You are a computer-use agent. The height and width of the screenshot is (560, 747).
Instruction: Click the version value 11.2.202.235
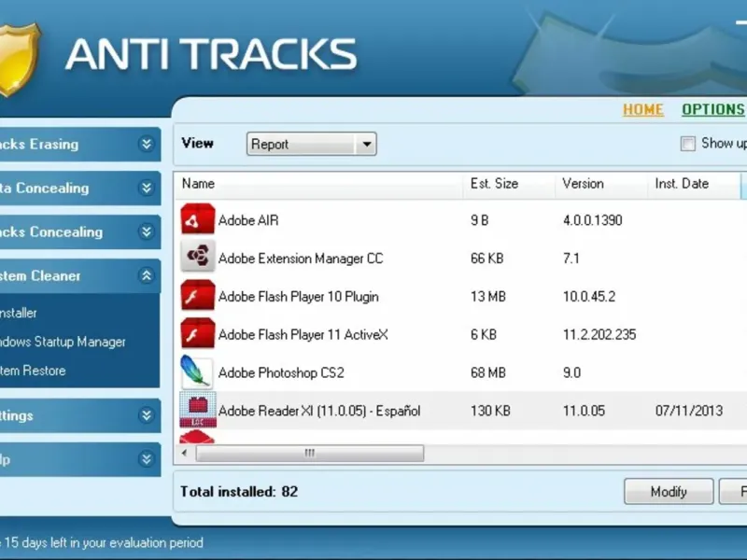599,334
